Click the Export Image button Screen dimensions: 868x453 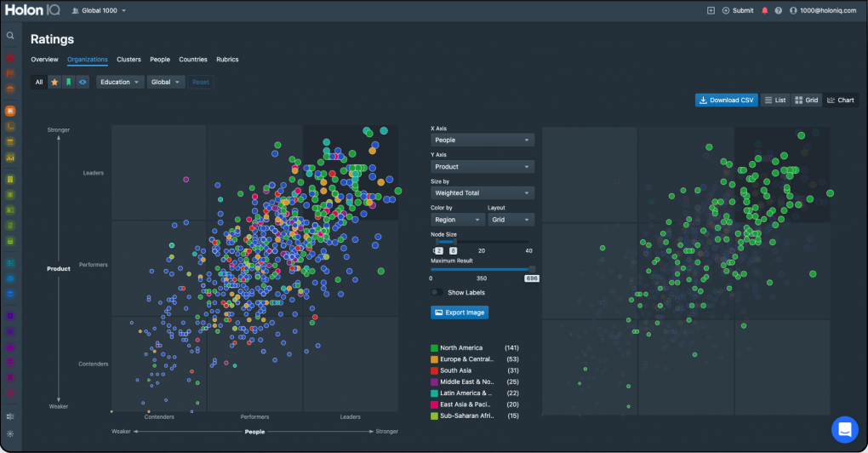(x=460, y=313)
